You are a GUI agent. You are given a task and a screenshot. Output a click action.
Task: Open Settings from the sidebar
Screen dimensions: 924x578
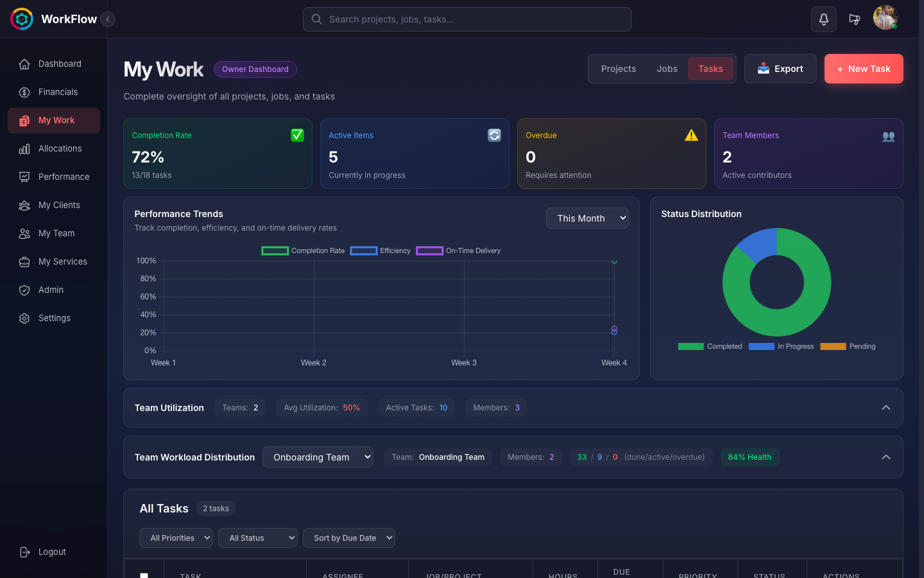pos(24,318)
